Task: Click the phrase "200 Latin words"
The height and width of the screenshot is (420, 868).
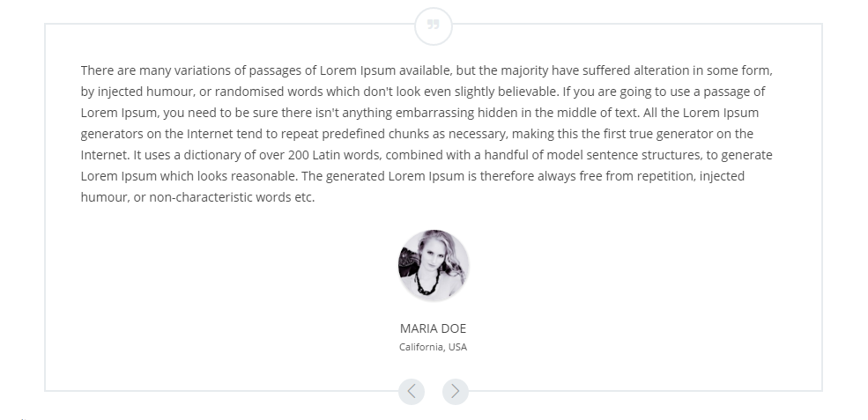Action: 334,155
